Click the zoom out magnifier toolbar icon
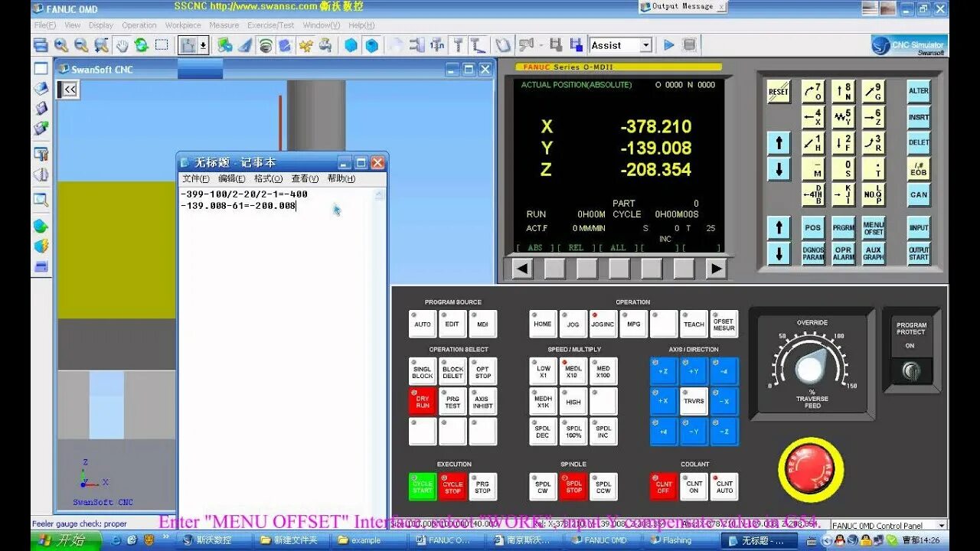The height and width of the screenshot is (551, 980). pyautogui.click(x=80, y=45)
